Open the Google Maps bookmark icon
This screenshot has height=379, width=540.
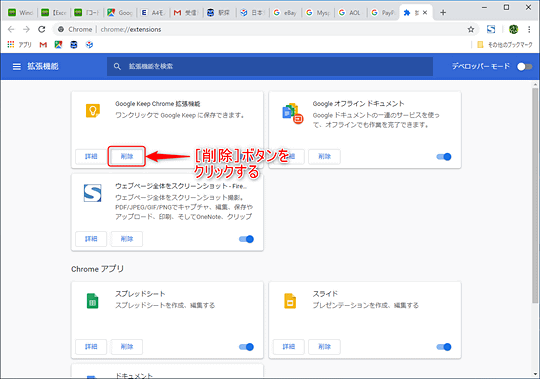[58, 44]
